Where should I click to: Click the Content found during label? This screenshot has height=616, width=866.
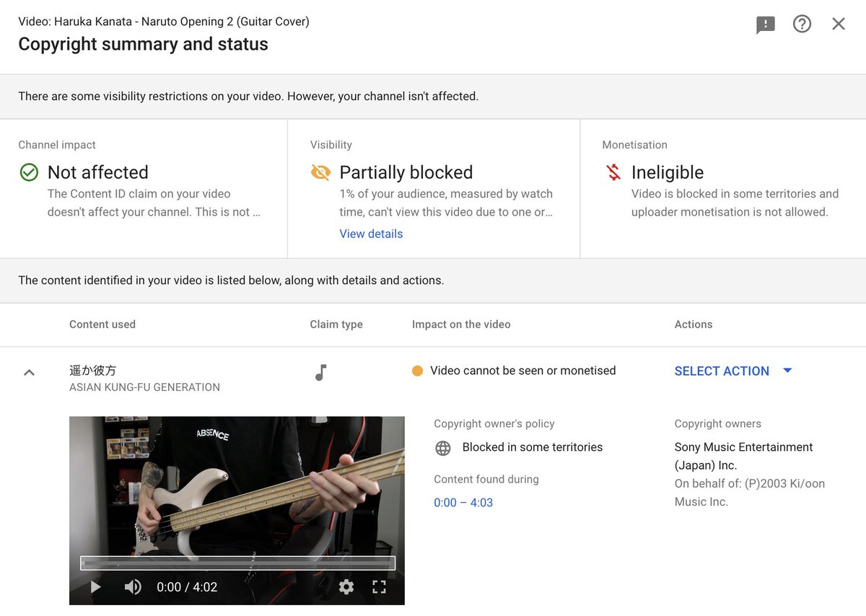point(486,479)
